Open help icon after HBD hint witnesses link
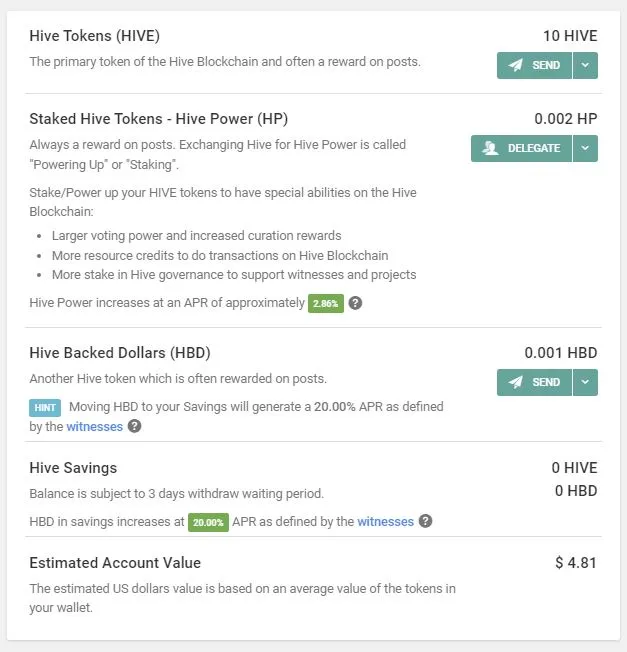 click(134, 426)
